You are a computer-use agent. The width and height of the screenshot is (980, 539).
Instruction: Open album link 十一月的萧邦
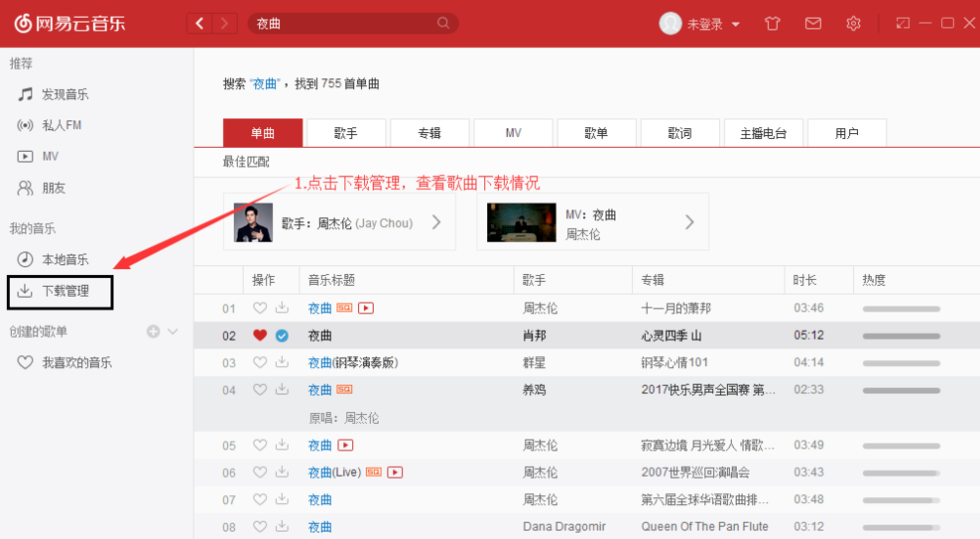tap(675, 308)
